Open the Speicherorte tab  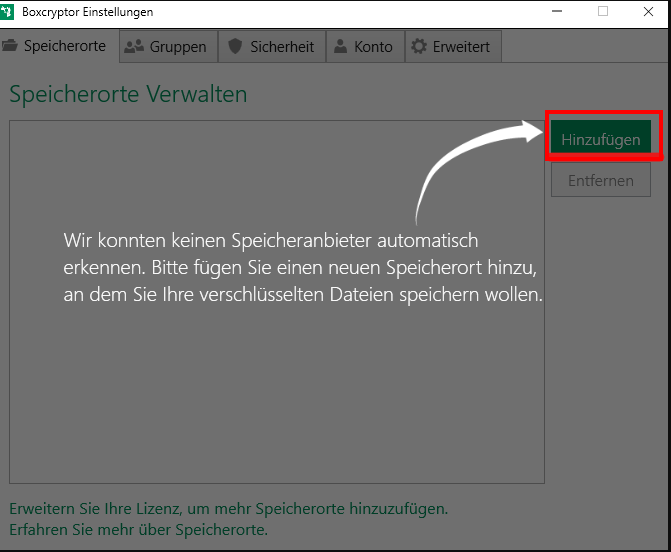(x=59, y=46)
